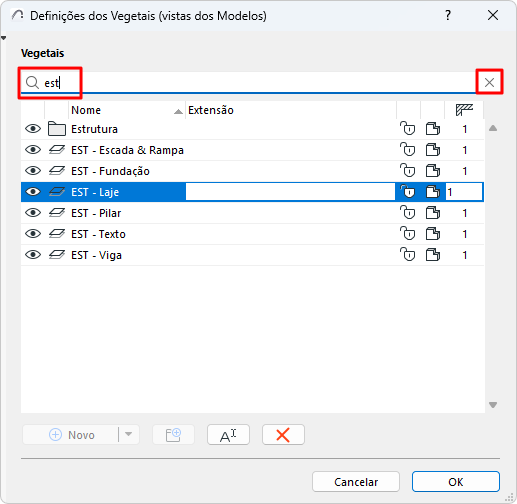Screen dimensions: 517x504
Task: Select the EST - Texto layer name
Action: pos(98,234)
